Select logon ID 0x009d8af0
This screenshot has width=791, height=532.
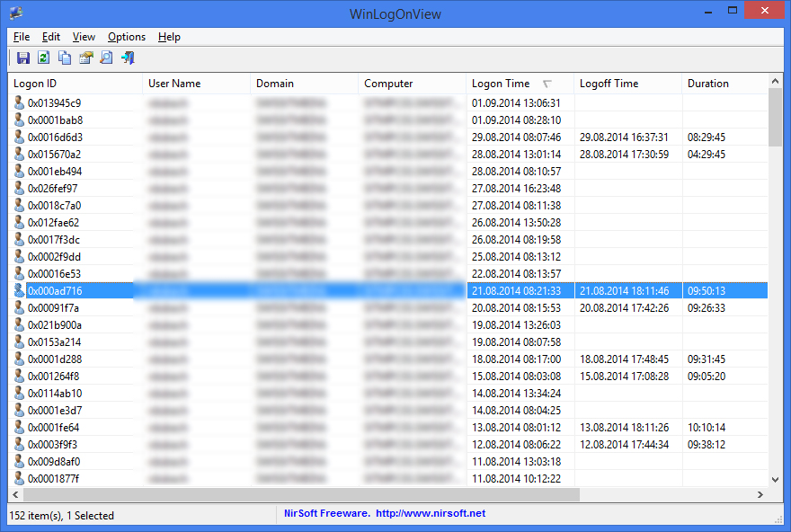point(54,462)
